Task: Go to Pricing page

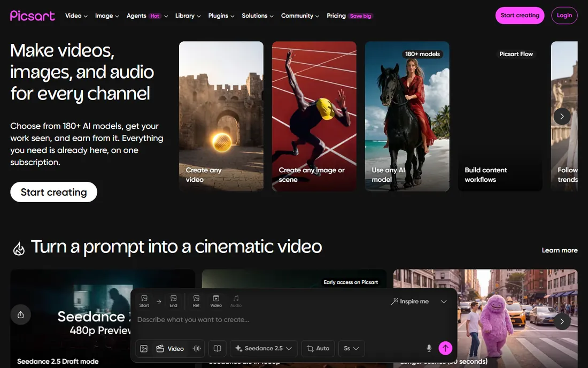Action: pyautogui.click(x=336, y=16)
